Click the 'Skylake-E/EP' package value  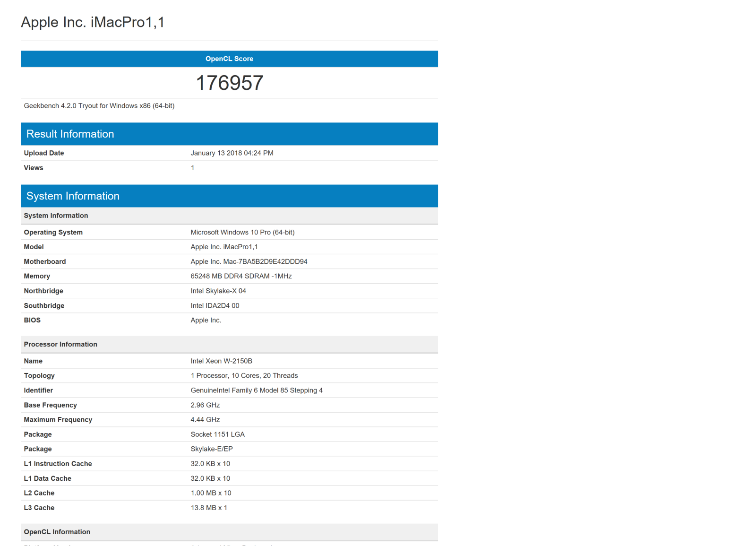tap(212, 449)
